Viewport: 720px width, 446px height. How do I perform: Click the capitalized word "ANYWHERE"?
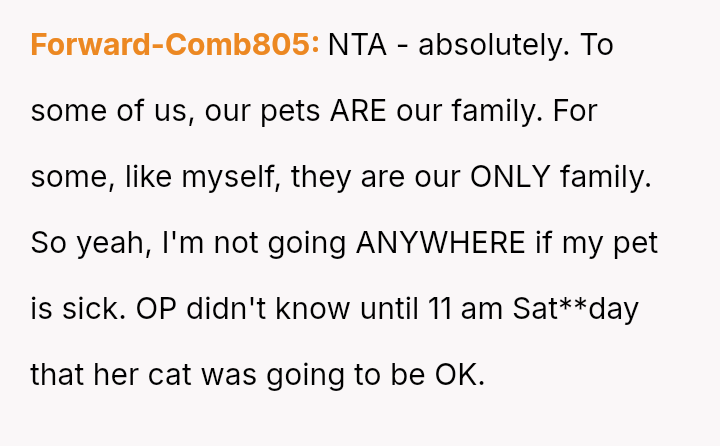click(x=441, y=243)
